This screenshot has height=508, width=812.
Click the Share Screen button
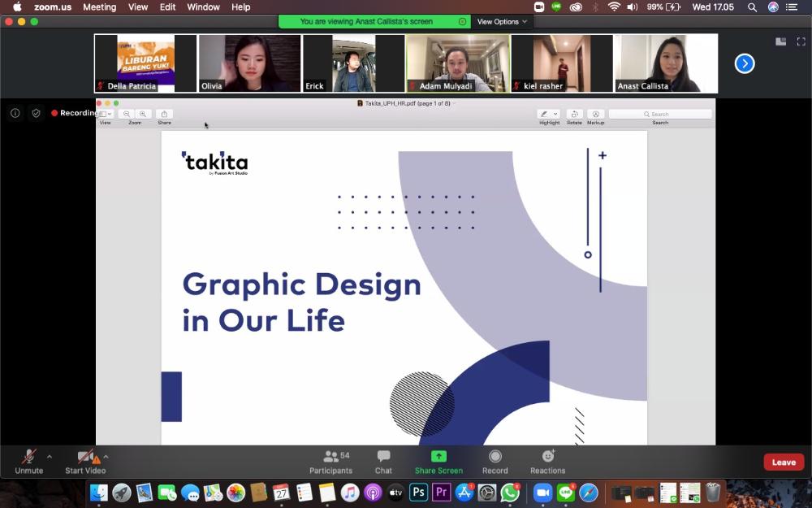point(438,462)
